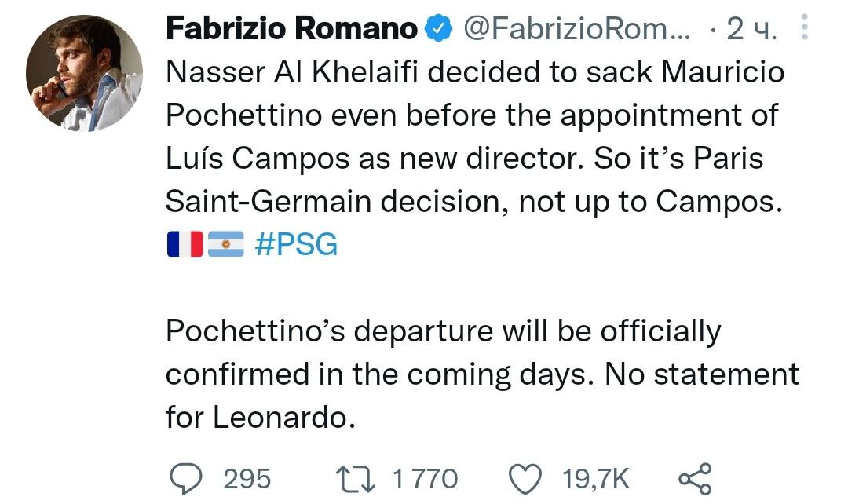The width and height of the screenshot is (848, 504).
Task: Click the "for Leonardo." closing line
Action: click(256, 416)
